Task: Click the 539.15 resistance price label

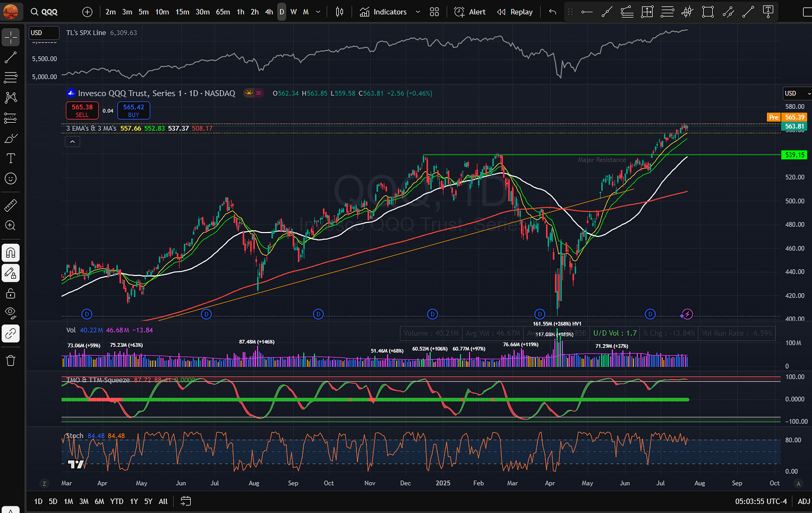Action: tap(795, 155)
